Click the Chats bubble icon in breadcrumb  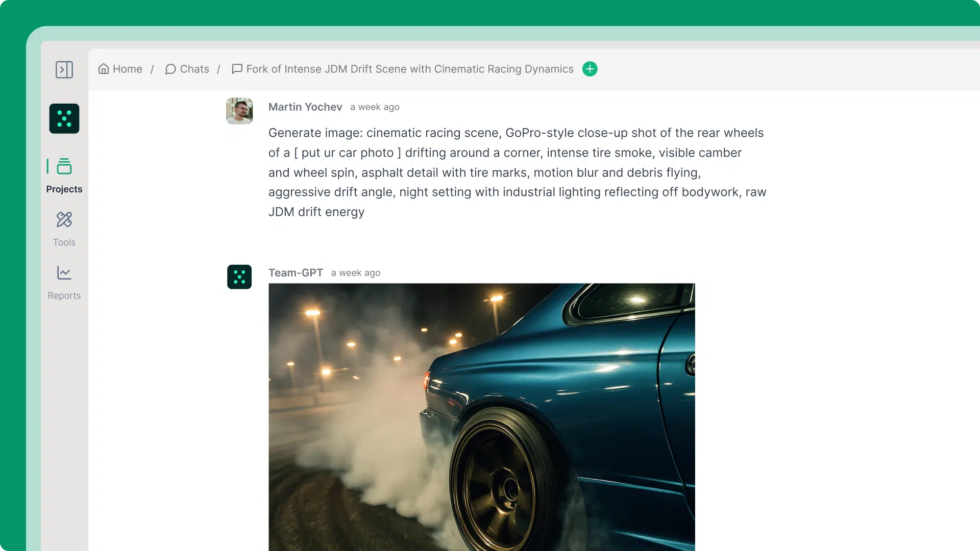point(170,69)
